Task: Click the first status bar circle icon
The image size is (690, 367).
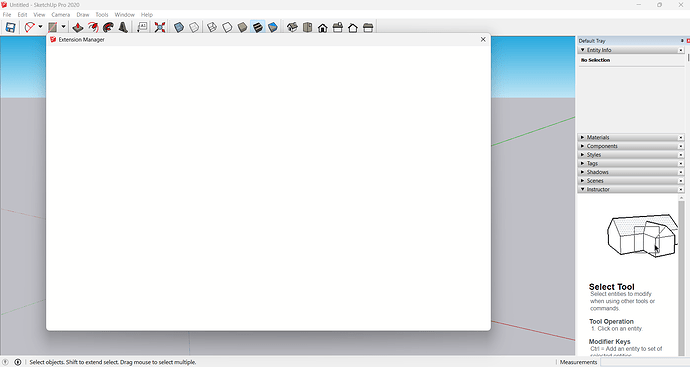Action: [x=6, y=362]
